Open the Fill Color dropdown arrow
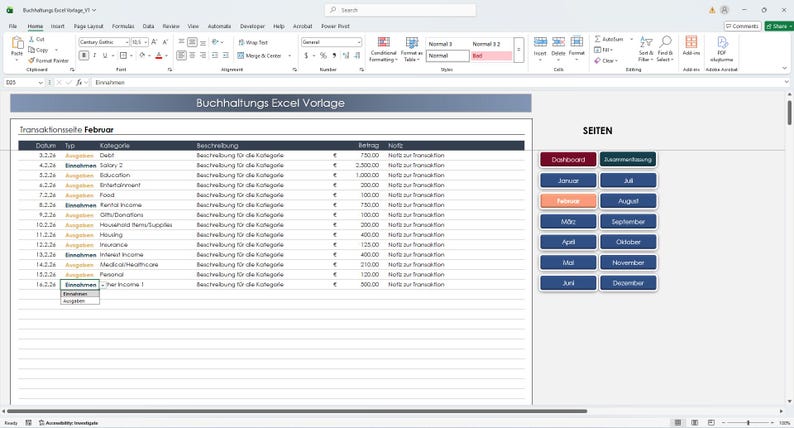Screen dimensions: 794x428 [149, 56]
